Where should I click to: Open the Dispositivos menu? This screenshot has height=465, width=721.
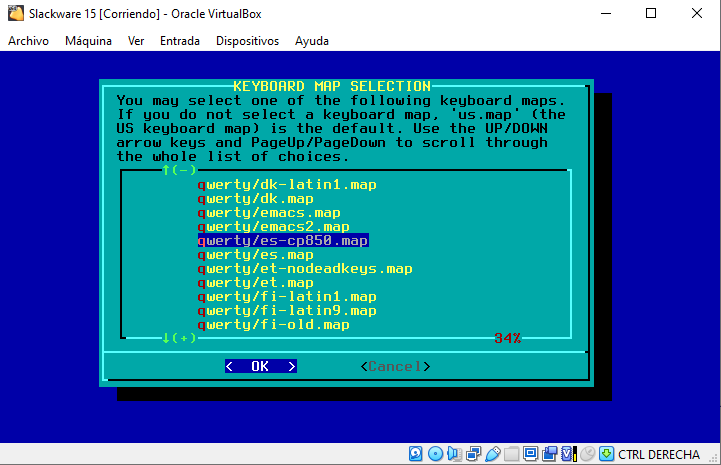coord(247,41)
